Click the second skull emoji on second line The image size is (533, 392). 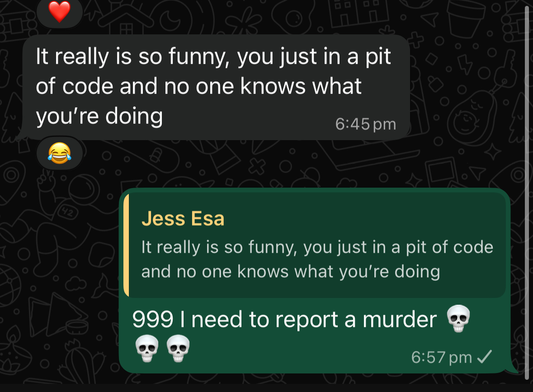click(x=178, y=349)
